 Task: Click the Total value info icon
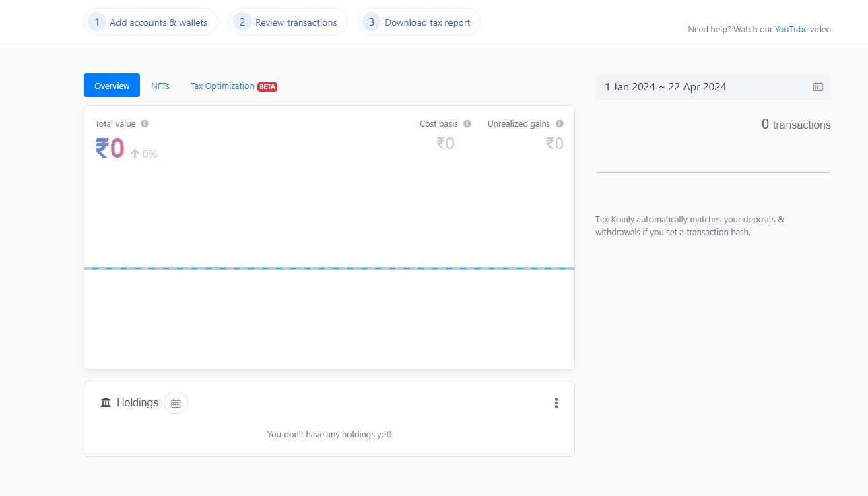click(145, 124)
